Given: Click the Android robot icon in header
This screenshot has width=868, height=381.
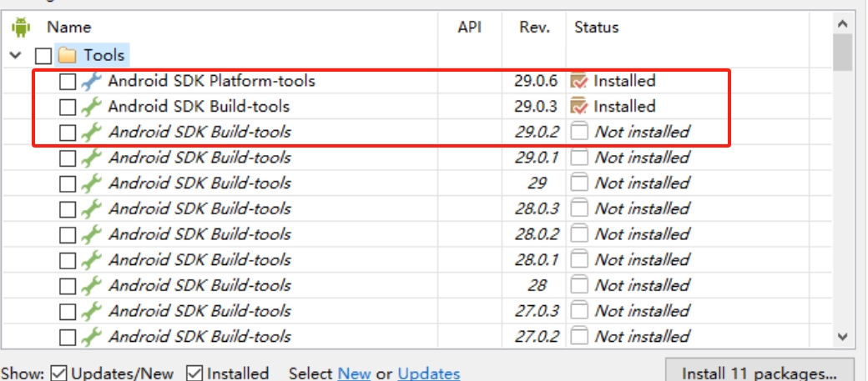Looking at the screenshot, I should pos(21,28).
